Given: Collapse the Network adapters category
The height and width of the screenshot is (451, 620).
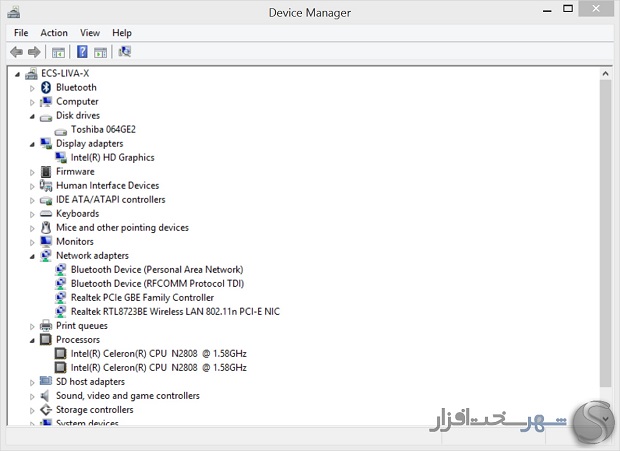Looking at the screenshot, I should pos(32,257).
